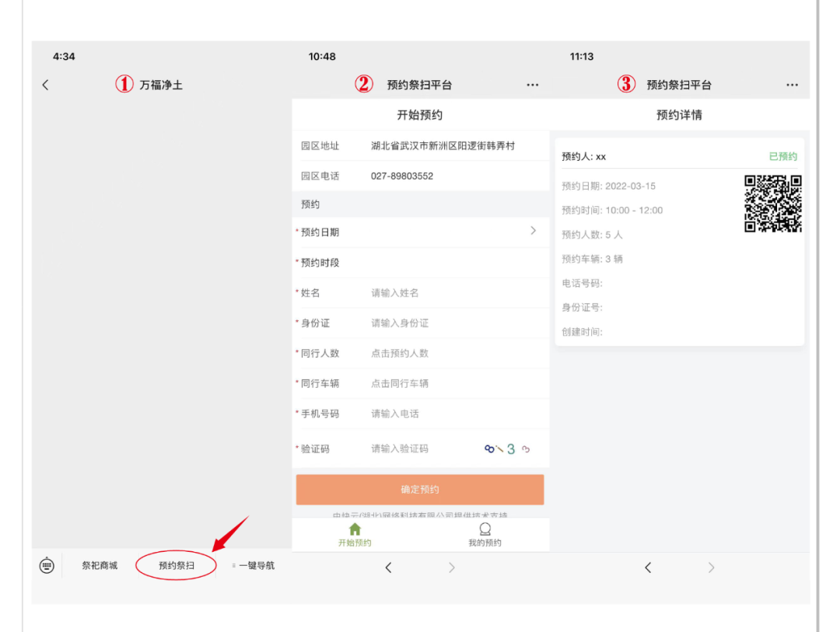Viewport: 840px width, 632px height.
Task: Select 预约日期: 2022-03-15 text
Action: click(x=608, y=186)
